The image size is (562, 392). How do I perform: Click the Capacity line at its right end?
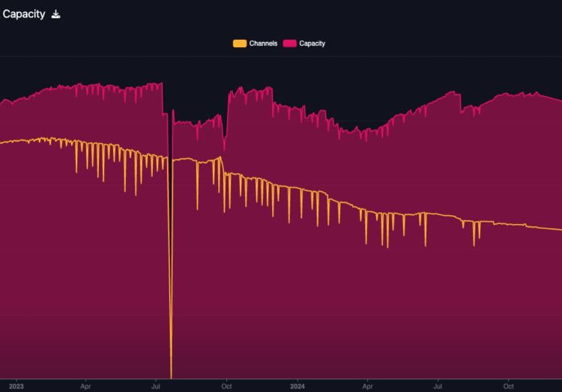(559, 100)
